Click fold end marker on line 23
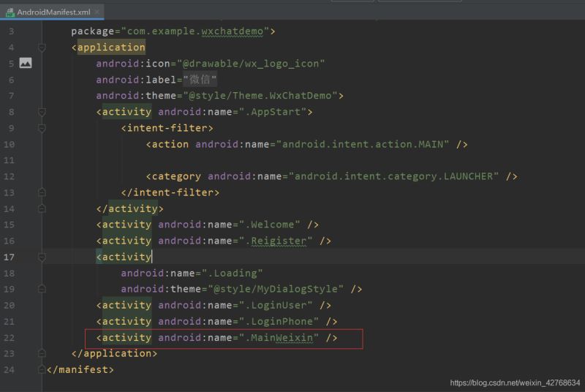This screenshot has height=392, width=585. 42,353
